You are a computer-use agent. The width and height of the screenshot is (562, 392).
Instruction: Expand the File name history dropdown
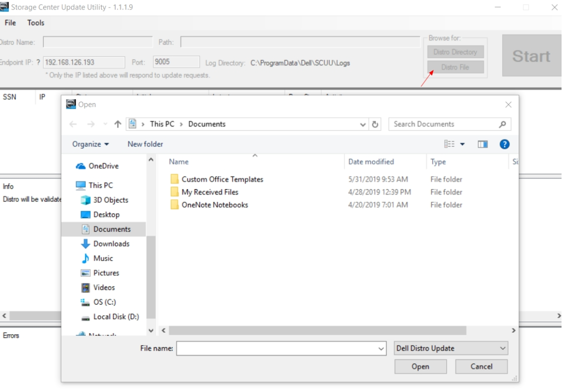(381, 349)
